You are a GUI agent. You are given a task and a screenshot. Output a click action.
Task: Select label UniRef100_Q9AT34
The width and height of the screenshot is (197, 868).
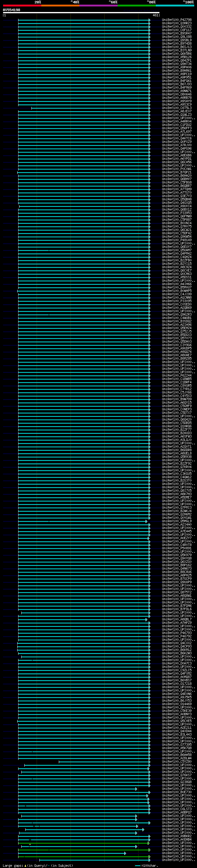177,64
